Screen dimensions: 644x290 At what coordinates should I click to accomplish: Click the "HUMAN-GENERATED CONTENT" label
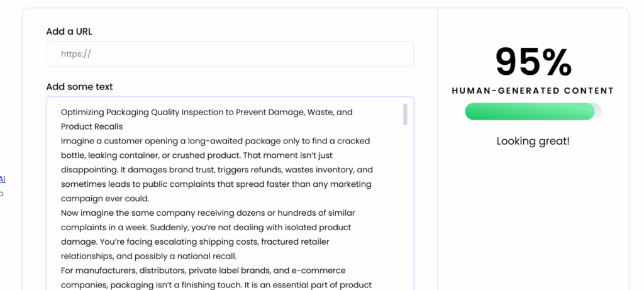533,91
